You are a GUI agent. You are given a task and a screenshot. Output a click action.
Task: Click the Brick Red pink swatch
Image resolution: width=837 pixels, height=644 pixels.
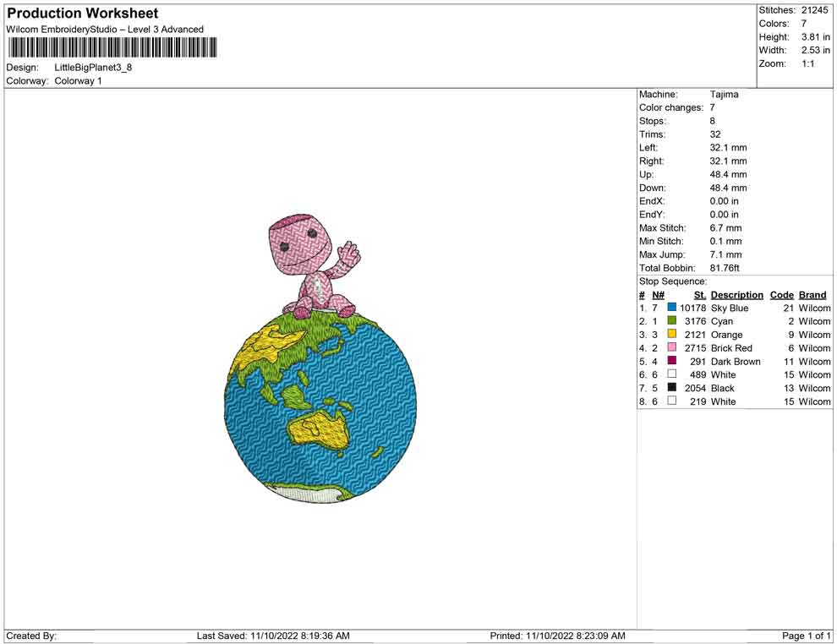[x=671, y=347]
